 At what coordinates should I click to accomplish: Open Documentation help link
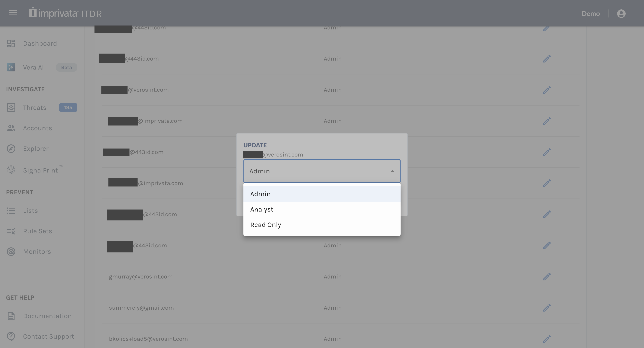[47, 316]
